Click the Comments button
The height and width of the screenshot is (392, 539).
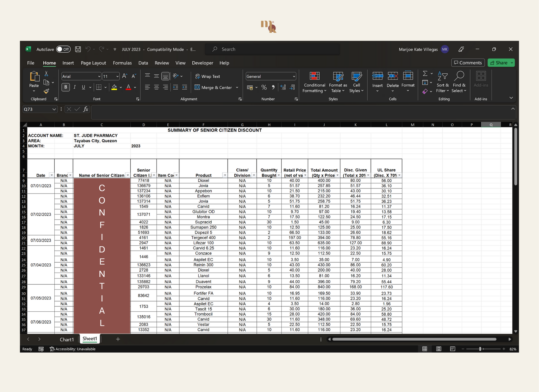pyautogui.click(x=468, y=63)
